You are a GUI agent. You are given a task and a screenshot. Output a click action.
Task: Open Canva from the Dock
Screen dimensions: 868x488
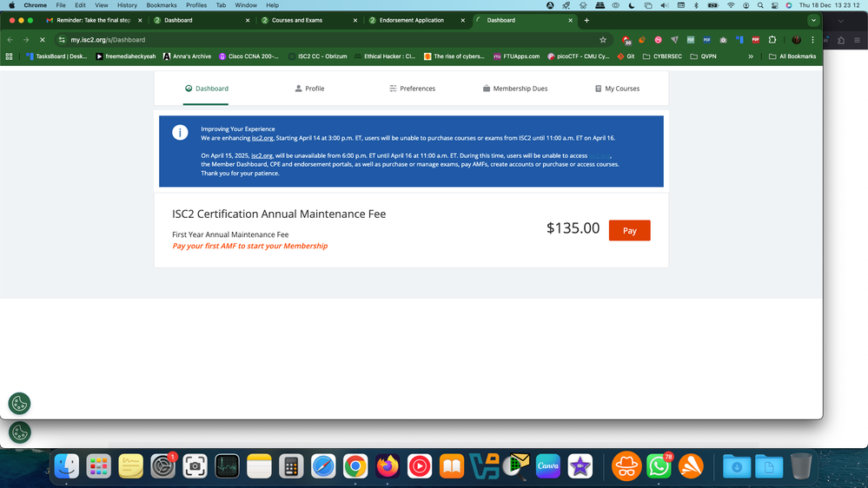[x=548, y=466]
